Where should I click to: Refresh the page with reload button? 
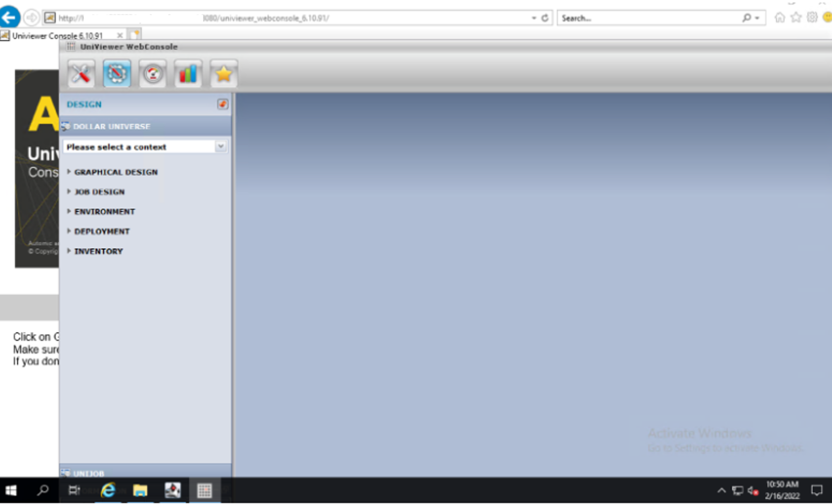click(x=545, y=18)
